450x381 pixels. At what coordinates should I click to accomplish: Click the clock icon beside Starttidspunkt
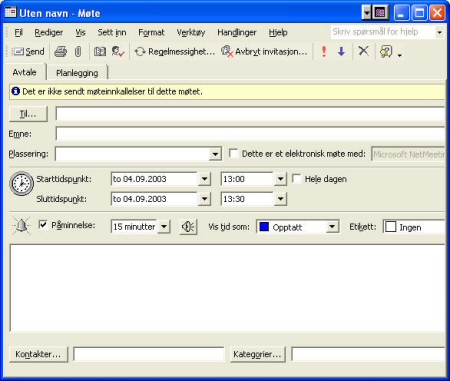(21, 183)
